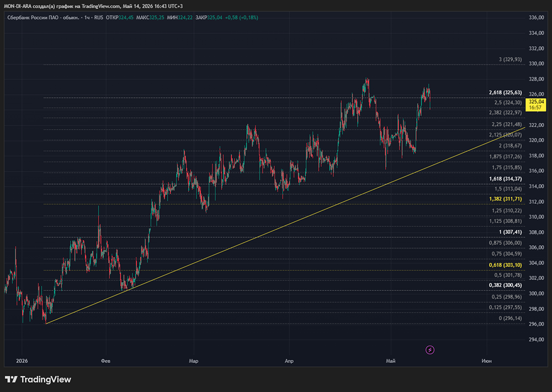Click the MON-DI-ARA creator caption text
The image size is (552, 392).
[93, 6]
